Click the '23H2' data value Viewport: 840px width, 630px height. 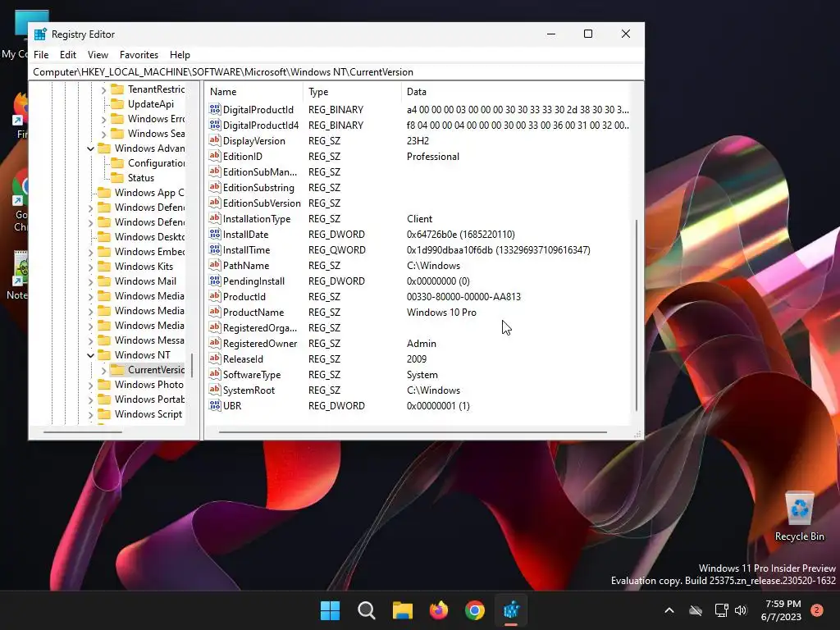pyautogui.click(x=418, y=140)
